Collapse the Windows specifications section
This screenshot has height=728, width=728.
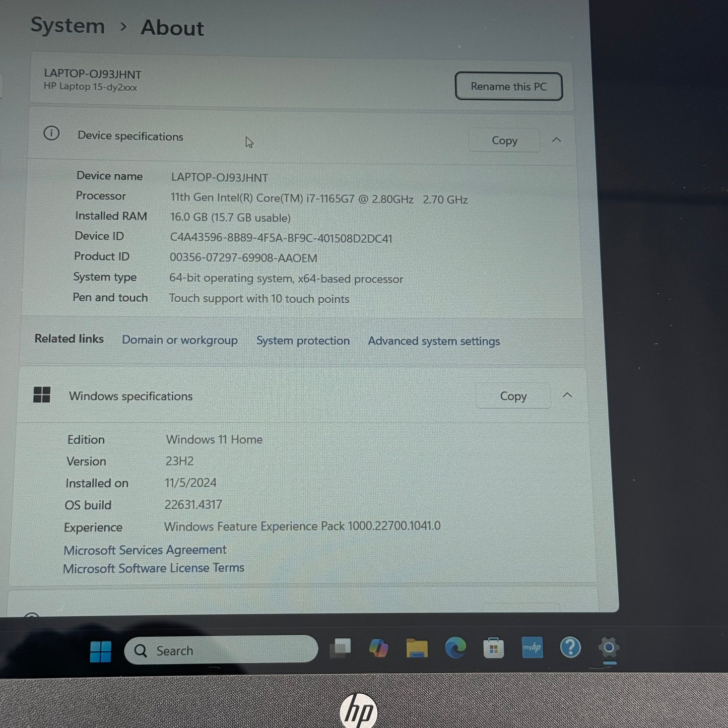tap(567, 395)
